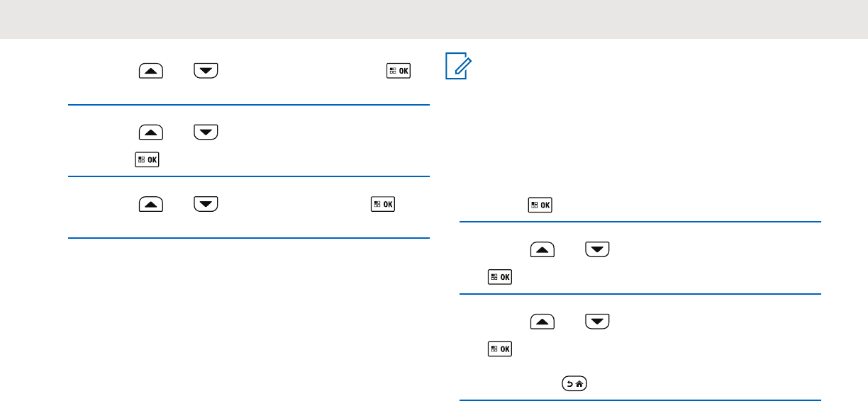The height and width of the screenshot is (401, 868).
Task: Click down arrow in first left-column step
Action: click(206, 71)
